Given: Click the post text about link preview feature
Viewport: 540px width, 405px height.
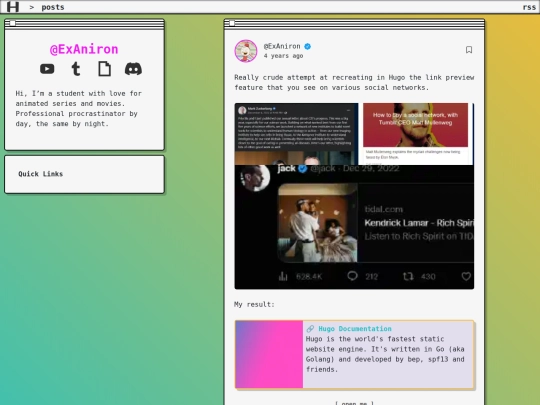Looking at the screenshot, I should [354, 82].
